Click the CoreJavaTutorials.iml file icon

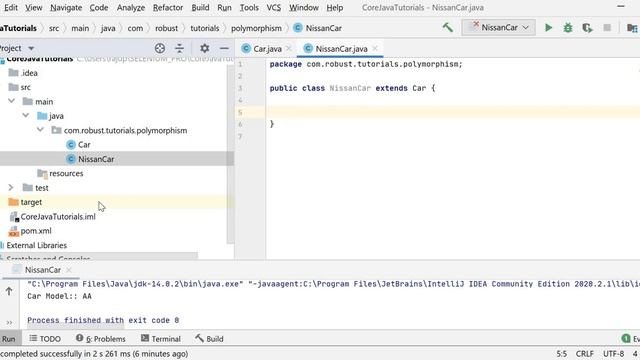tap(14, 217)
